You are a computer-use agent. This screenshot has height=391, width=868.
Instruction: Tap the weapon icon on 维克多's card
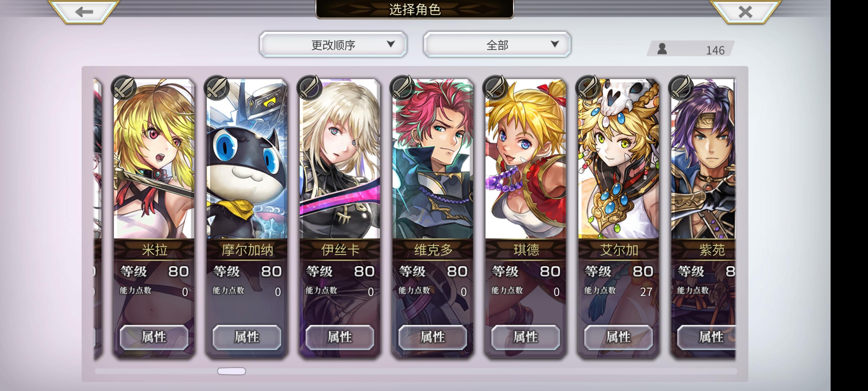(402, 88)
